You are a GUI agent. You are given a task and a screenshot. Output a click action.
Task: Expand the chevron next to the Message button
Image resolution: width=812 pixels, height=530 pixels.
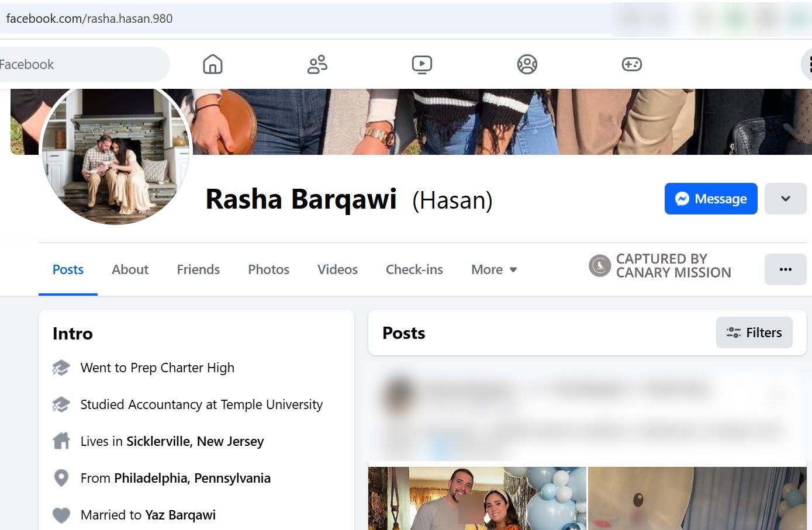[785, 199]
